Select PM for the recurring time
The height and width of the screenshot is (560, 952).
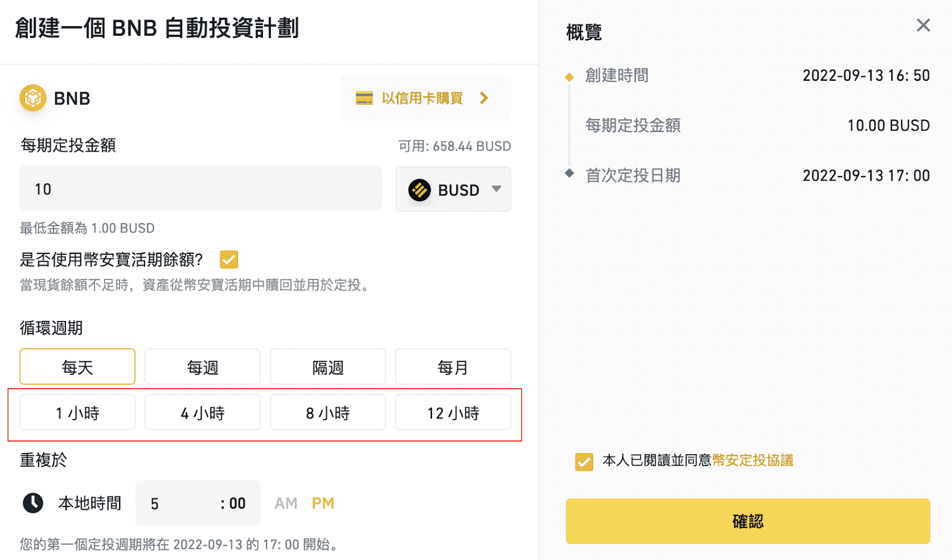coord(322,504)
